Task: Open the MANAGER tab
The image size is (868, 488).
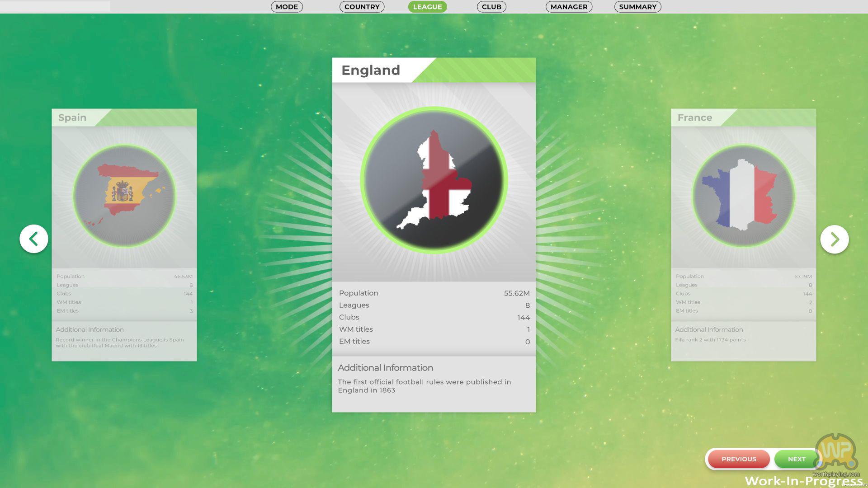Action: (x=569, y=7)
